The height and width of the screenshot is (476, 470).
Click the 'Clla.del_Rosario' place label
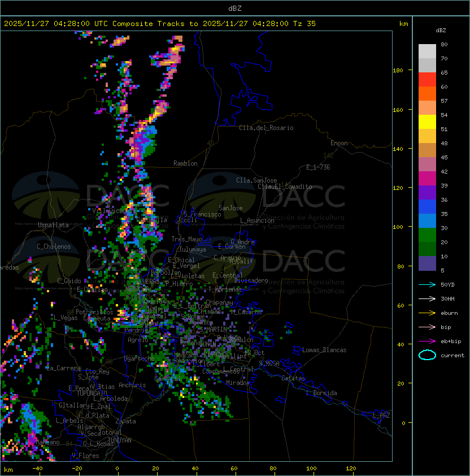point(266,128)
